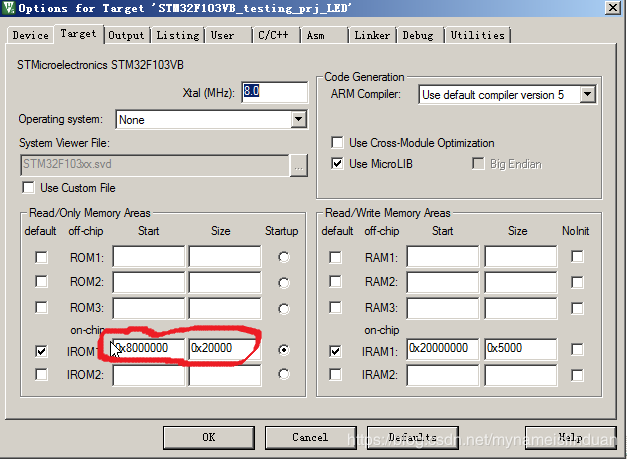Viewport: 627px width, 459px height.
Task: Enable Use Custom File checkbox
Action: tap(28, 188)
